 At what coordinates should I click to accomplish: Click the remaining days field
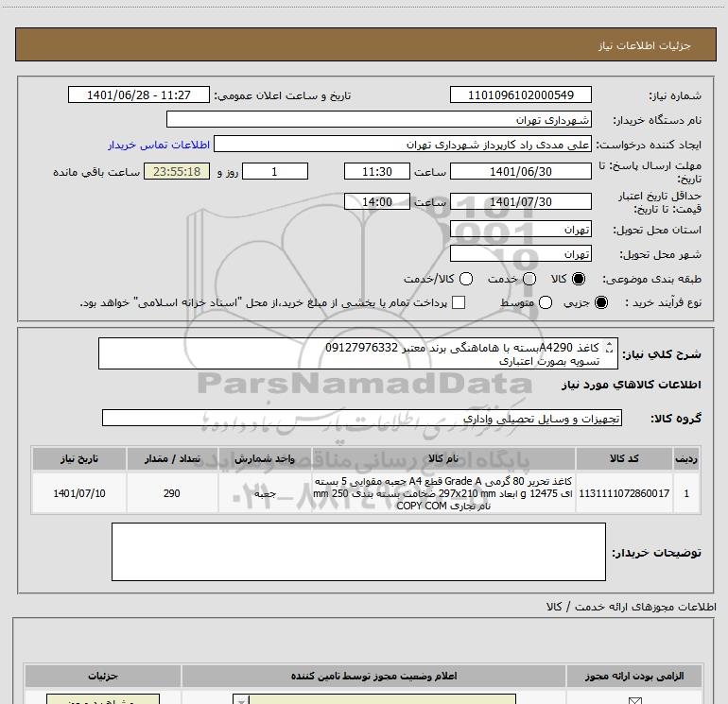275,171
